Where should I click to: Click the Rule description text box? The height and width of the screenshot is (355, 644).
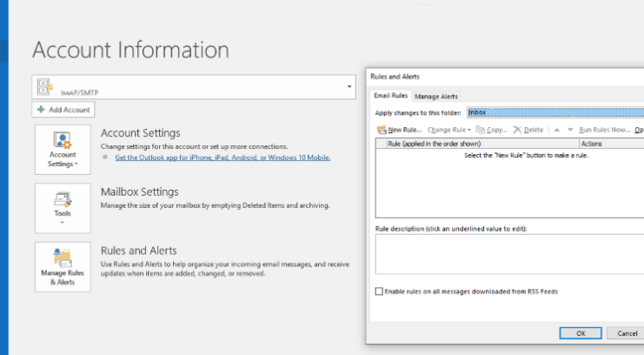(x=508, y=254)
